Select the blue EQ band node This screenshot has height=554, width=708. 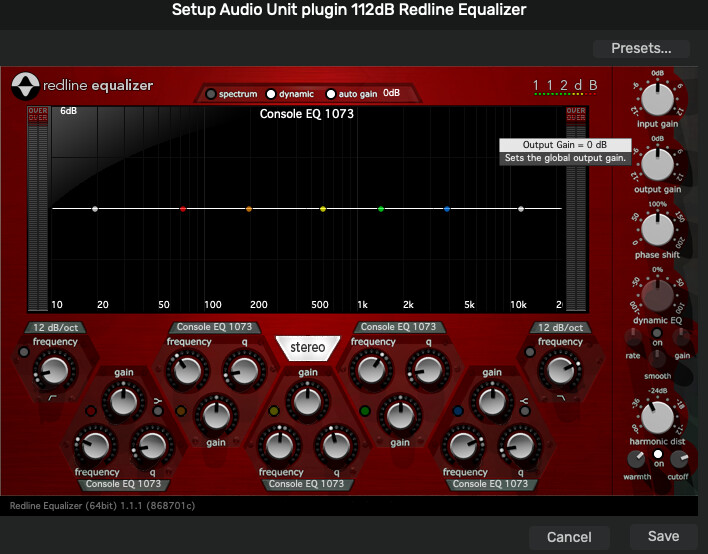pos(447,209)
